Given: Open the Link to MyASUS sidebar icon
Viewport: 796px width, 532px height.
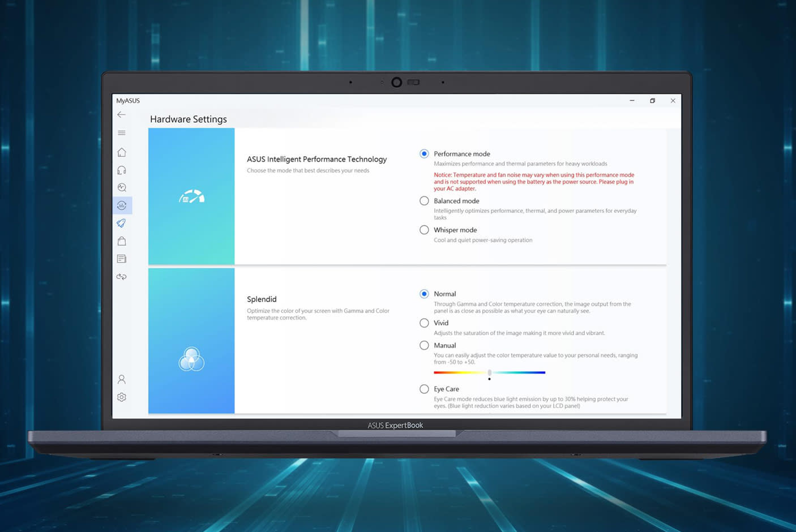Looking at the screenshot, I should [121, 277].
